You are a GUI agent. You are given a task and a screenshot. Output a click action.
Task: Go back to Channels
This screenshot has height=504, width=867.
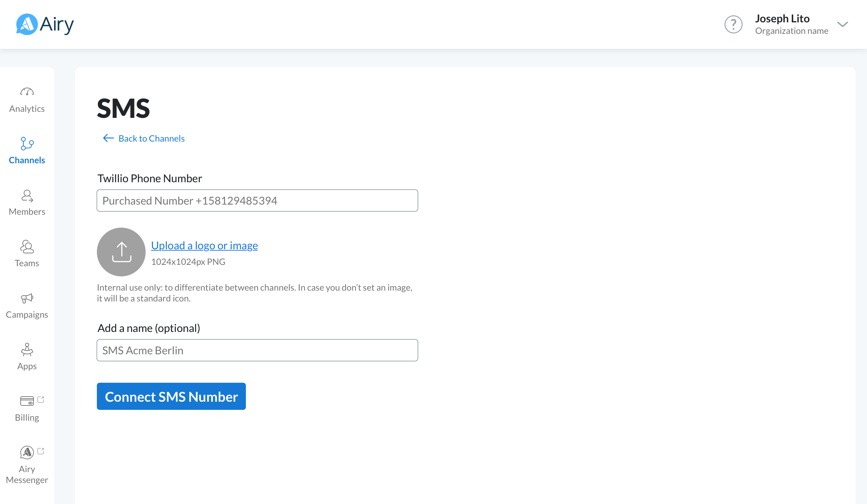[x=151, y=138]
